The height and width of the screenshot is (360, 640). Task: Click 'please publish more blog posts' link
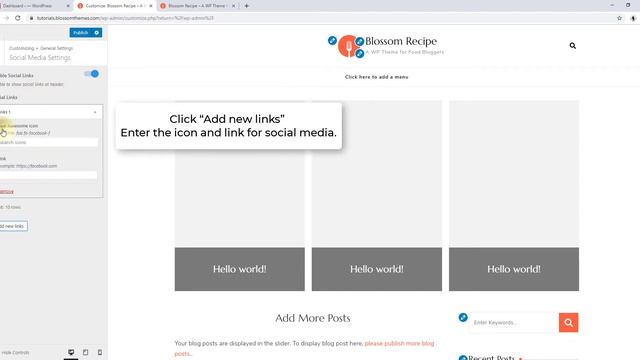click(399, 343)
